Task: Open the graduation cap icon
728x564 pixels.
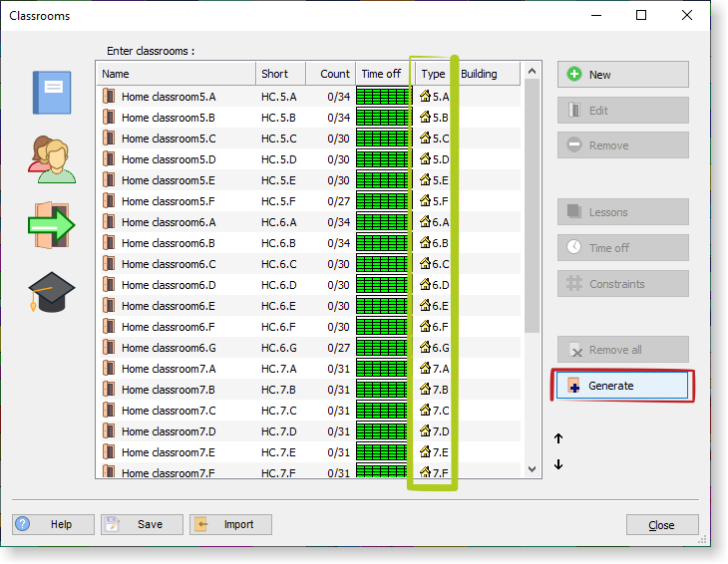Action: (52, 292)
